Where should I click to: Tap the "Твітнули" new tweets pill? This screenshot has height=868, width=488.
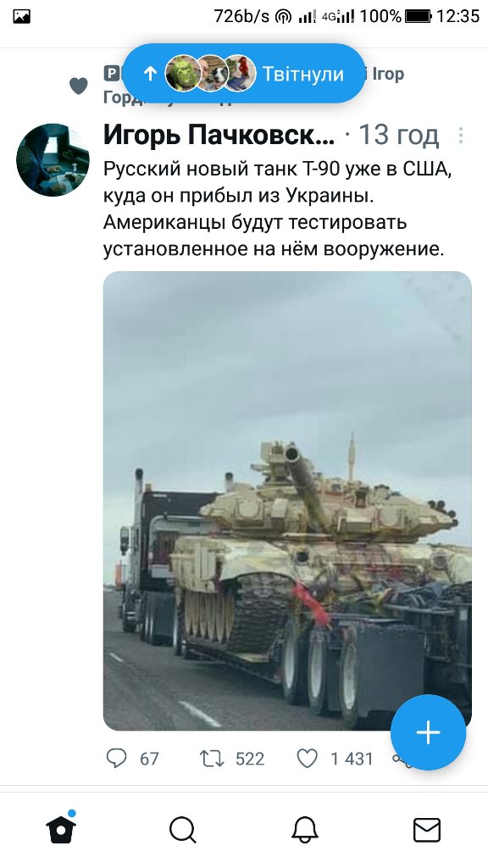click(243, 74)
